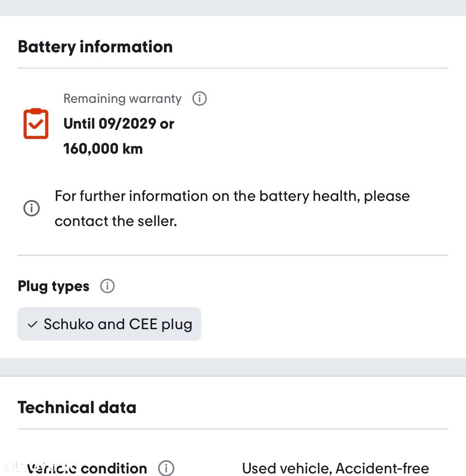Click "Used vehicle, Accident-free" condition value
Image resolution: width=466 pixels, height=476 pixels.
pyautogui.click(x=335, y=468)
